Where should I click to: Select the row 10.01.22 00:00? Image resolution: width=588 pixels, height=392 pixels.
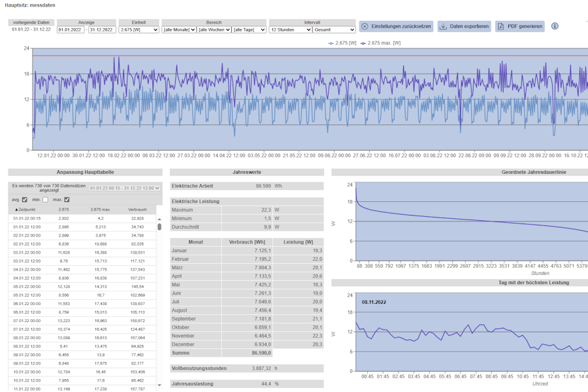point(82,372)
